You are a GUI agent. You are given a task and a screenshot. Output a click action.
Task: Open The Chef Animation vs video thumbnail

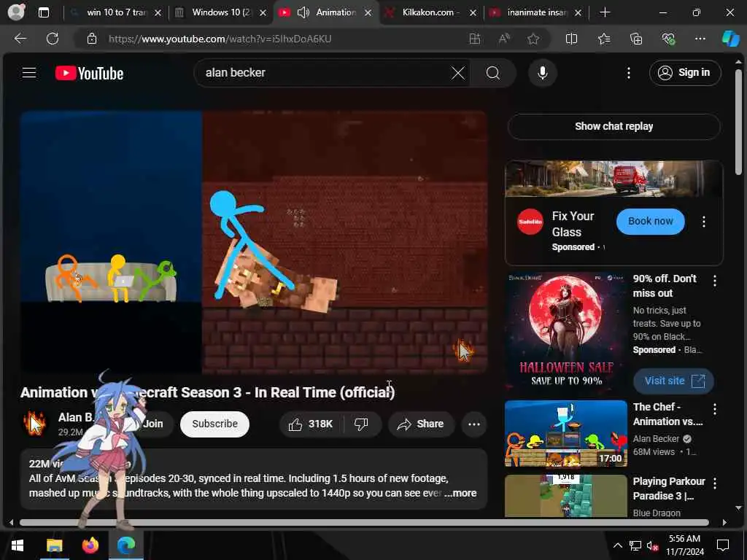coord(566,433)
